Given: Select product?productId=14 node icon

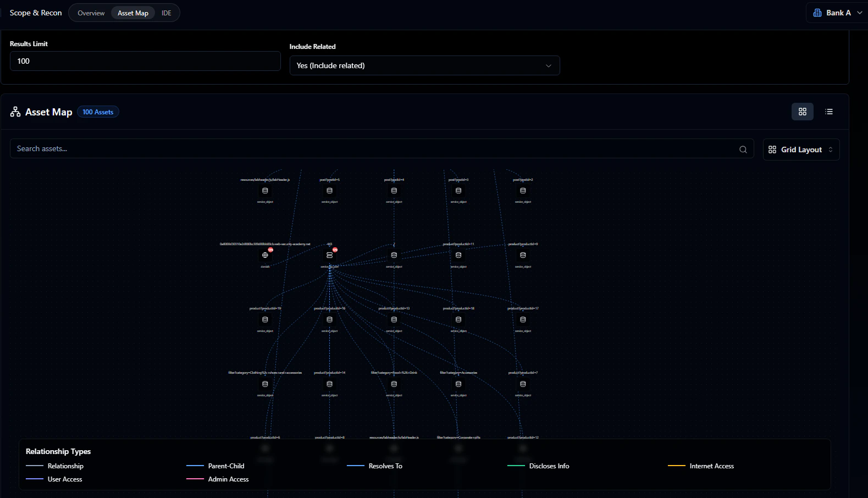Looking at the screenshot, I should (x=329, y=384).
